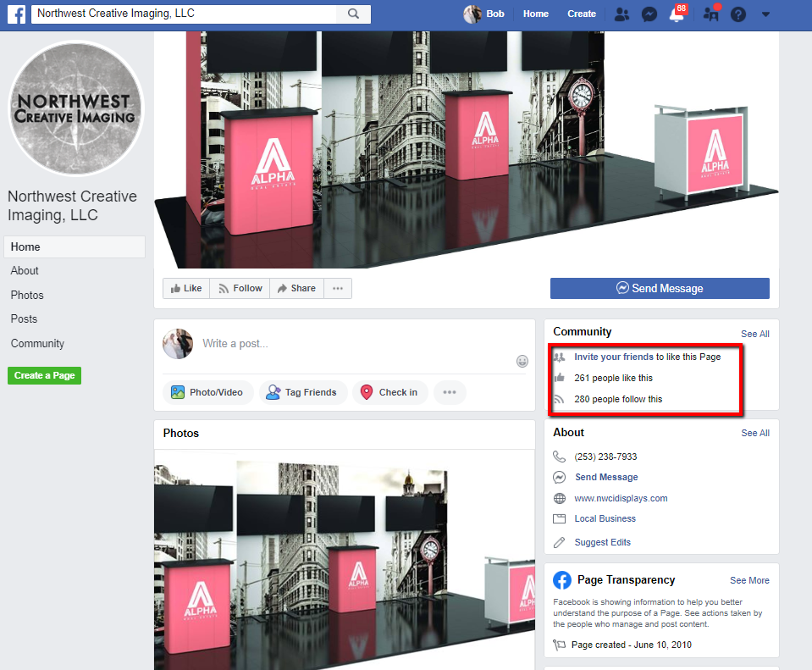This screenshot has height=670, width=812.
Task: Click phone number (253) 238-7933
Action: (605, 457)
